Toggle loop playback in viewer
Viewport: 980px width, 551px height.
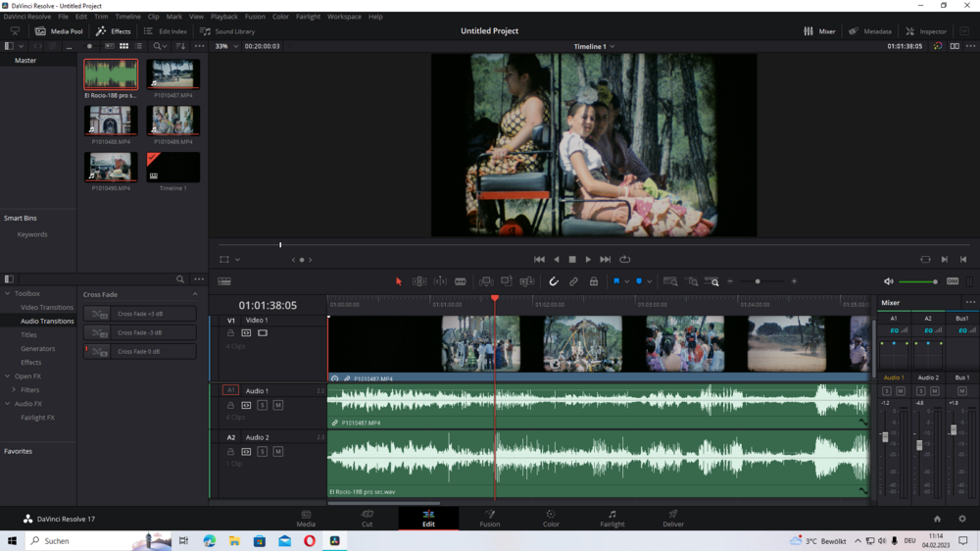pos(624,260)
